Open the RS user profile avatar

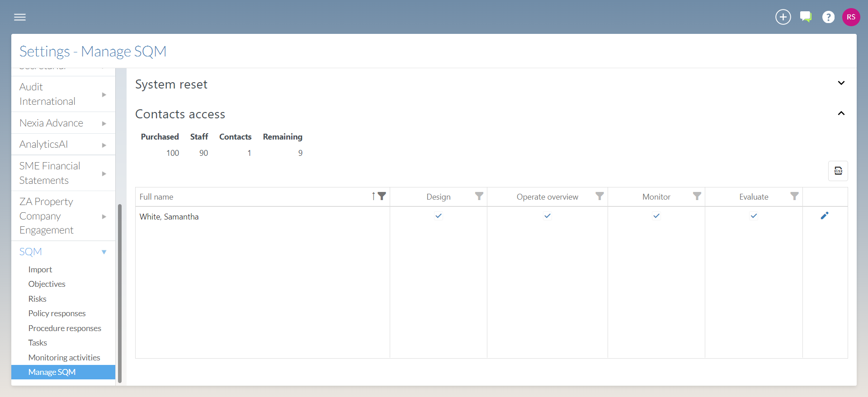pyautogui.click(x=851, y=17)
